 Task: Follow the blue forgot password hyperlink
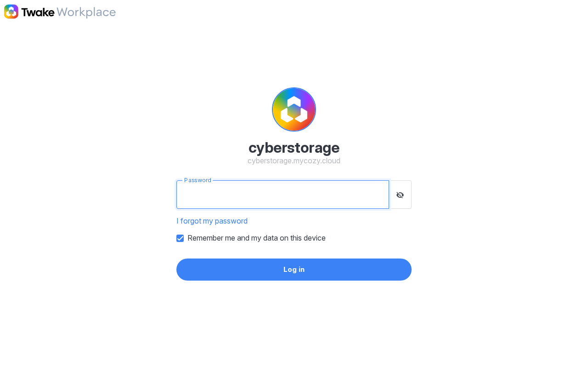point(212,221)
